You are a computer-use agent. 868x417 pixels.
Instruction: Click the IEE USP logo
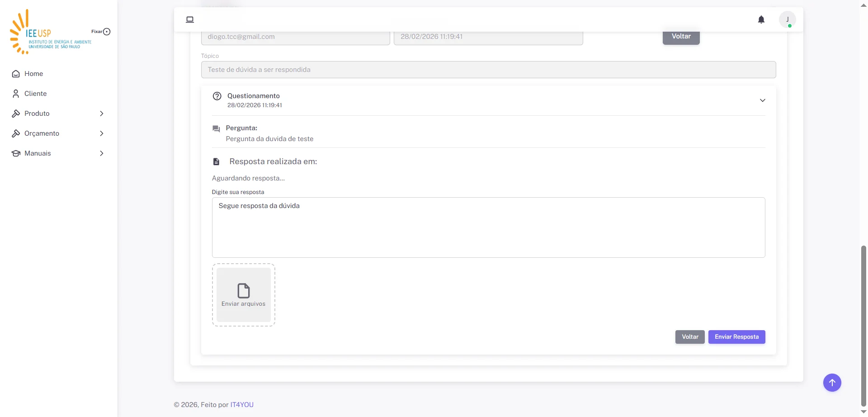(x=50, y=32)
